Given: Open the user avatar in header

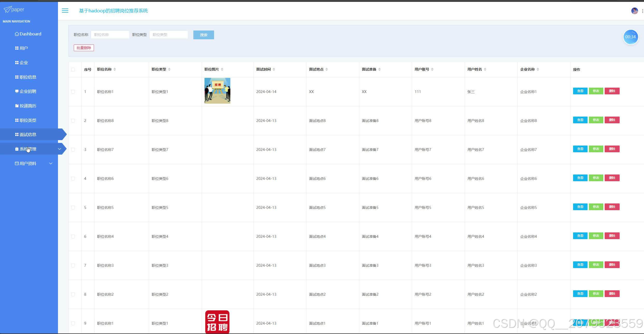Looking at the screenshot, I should [634, 11].
